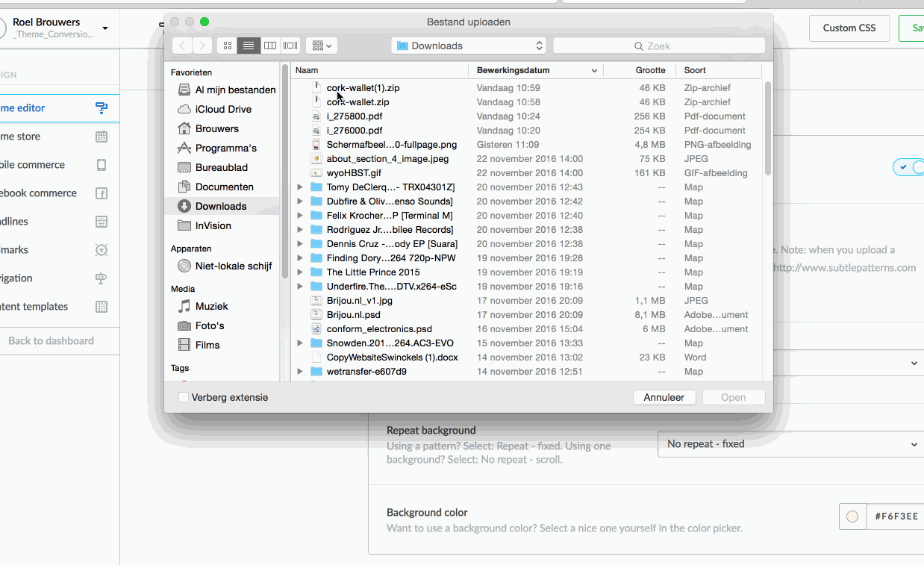This screenshot has width=924, height=565.
Task: Click the file list vertical scrollbar
Action: (767, 128)
